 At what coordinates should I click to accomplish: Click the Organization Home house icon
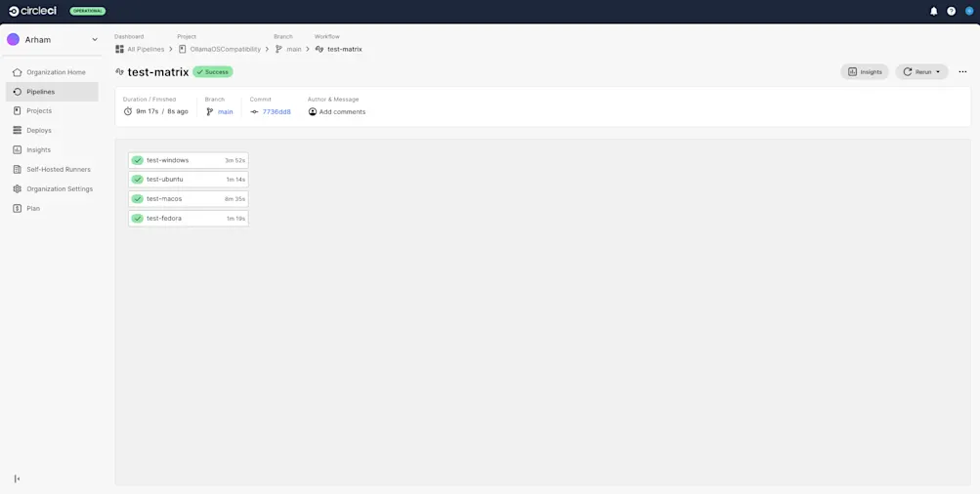point(17,72)
